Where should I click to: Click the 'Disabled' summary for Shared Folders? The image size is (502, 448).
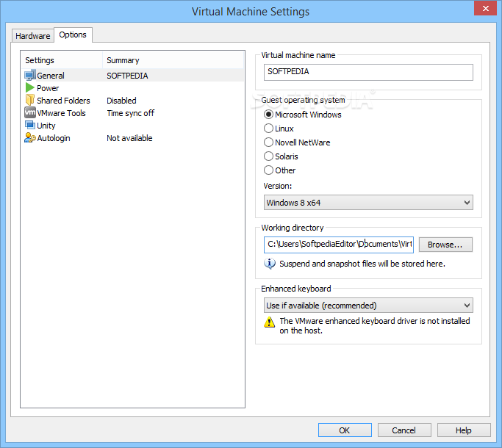121,101
